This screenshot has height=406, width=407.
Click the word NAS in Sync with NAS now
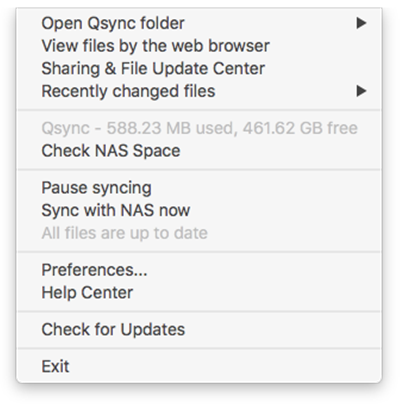(137, 210)
